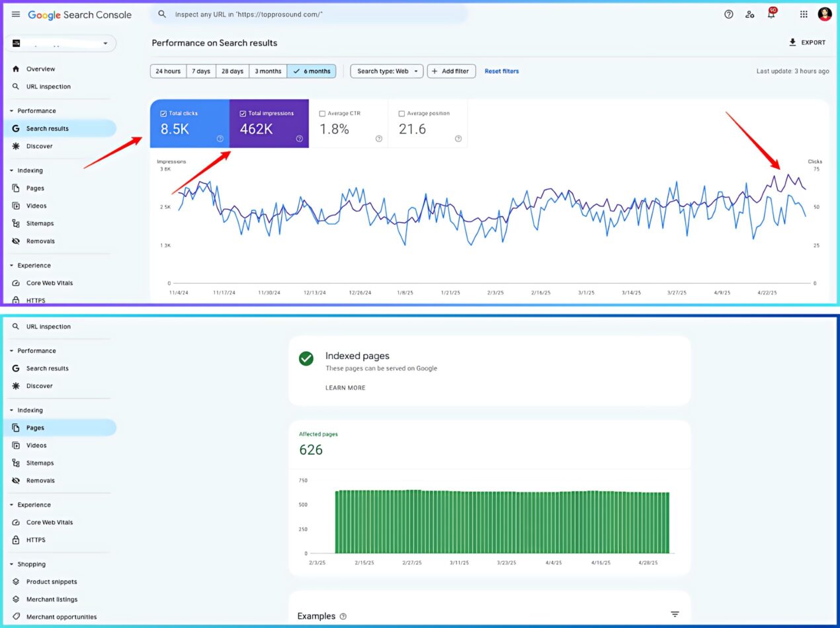Click the Performance on Search results heading
The height and width of the screenshot is (628, 840).
pos(214,43)
